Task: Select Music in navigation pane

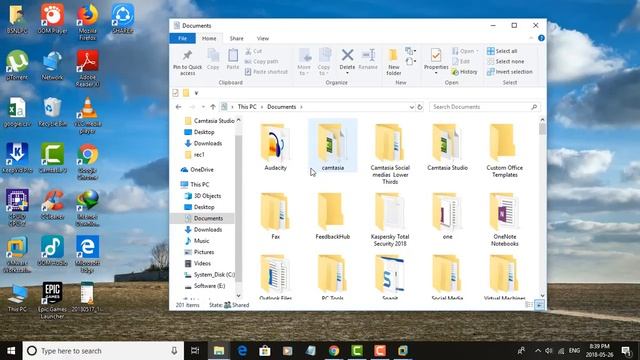Action: (197, 241)
